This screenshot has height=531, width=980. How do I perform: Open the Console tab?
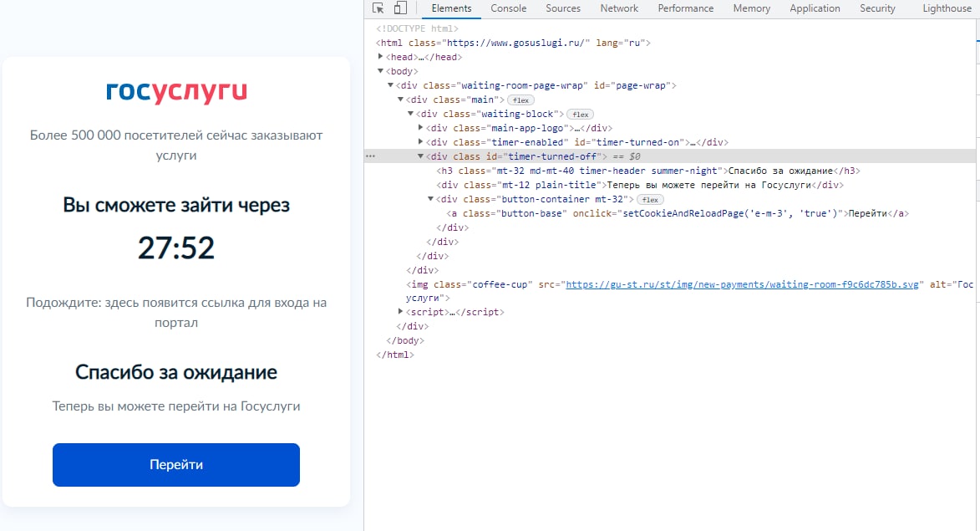508,8
